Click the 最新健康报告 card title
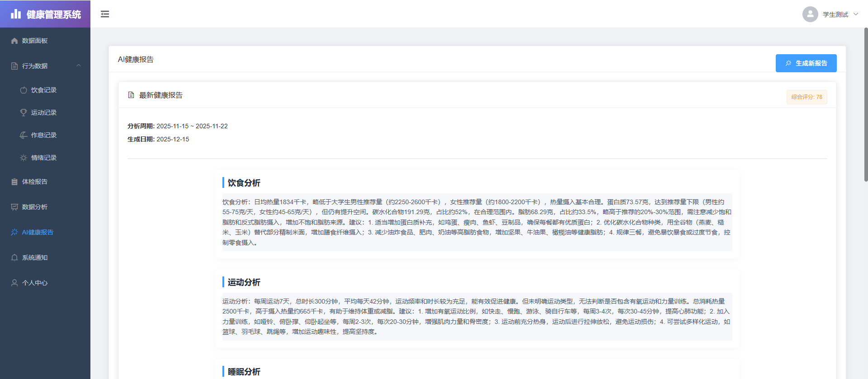The image size is (868, 379). click(x=161, y=95)
